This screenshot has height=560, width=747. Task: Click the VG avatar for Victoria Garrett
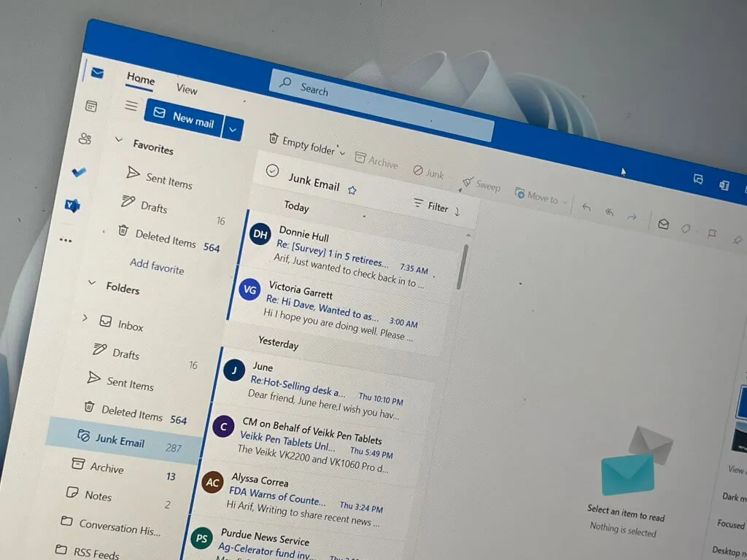pyautogui.click(x=249, y=289)
